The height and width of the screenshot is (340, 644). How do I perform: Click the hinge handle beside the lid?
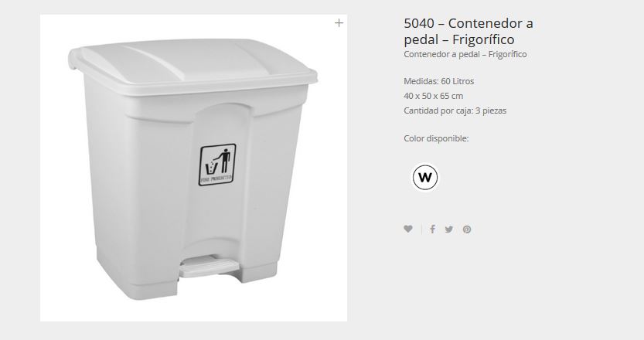point(73,59)
